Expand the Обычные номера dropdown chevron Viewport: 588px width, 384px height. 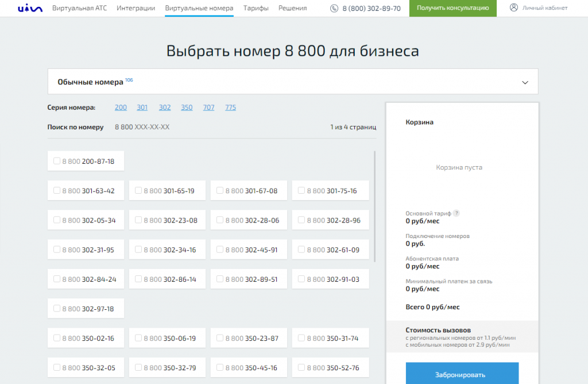(x=525, y=82)
